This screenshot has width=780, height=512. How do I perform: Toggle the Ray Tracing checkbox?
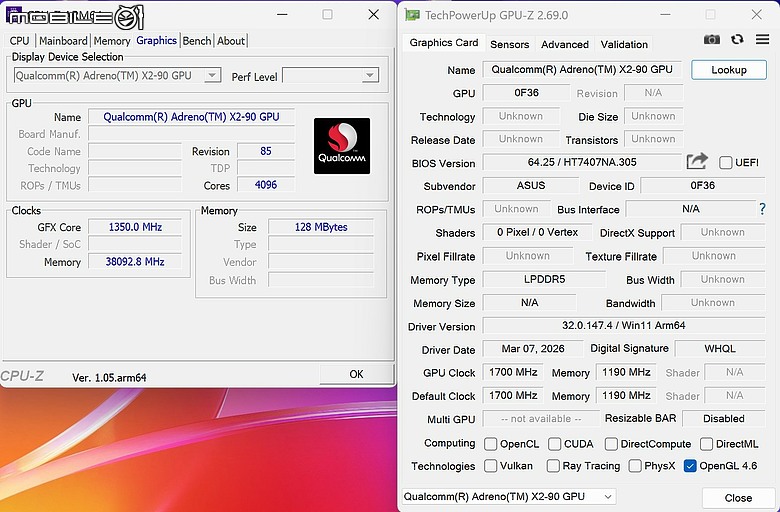coord(553,466)
